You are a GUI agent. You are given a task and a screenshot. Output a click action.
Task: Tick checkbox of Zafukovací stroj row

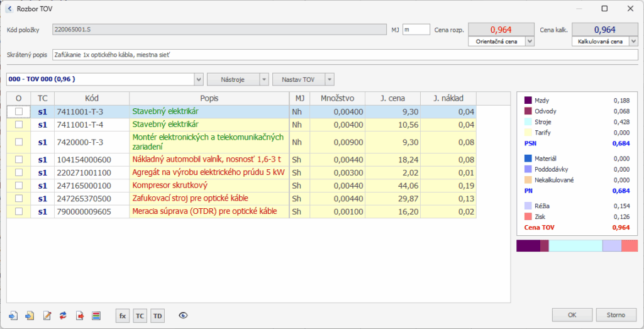[x=19, y=198]
